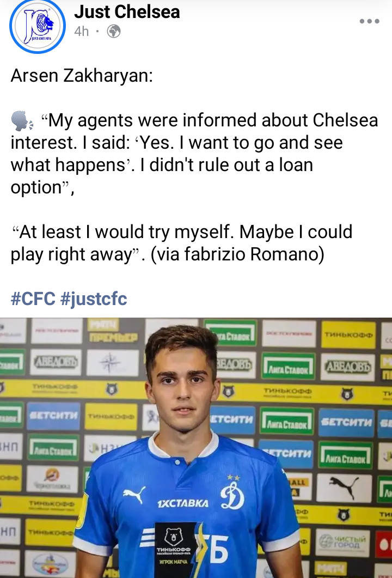The width and height of the screenshot is (392, 578).
Task: Open the #CFC hashtag
Action: tap(33, 298)
